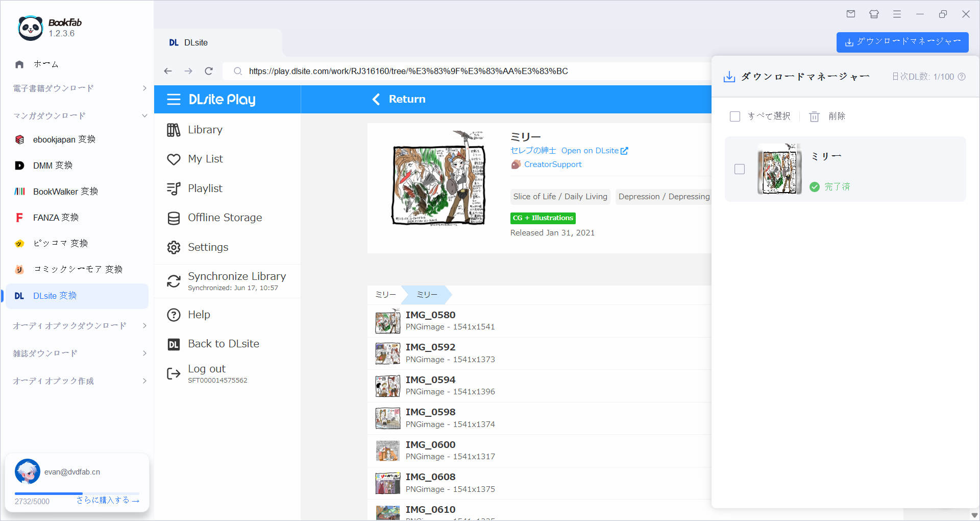The height and width of the screenshot is (521, 980).
Task: Open IMG_0598 image thumbnail
Action: coord(388,418)
